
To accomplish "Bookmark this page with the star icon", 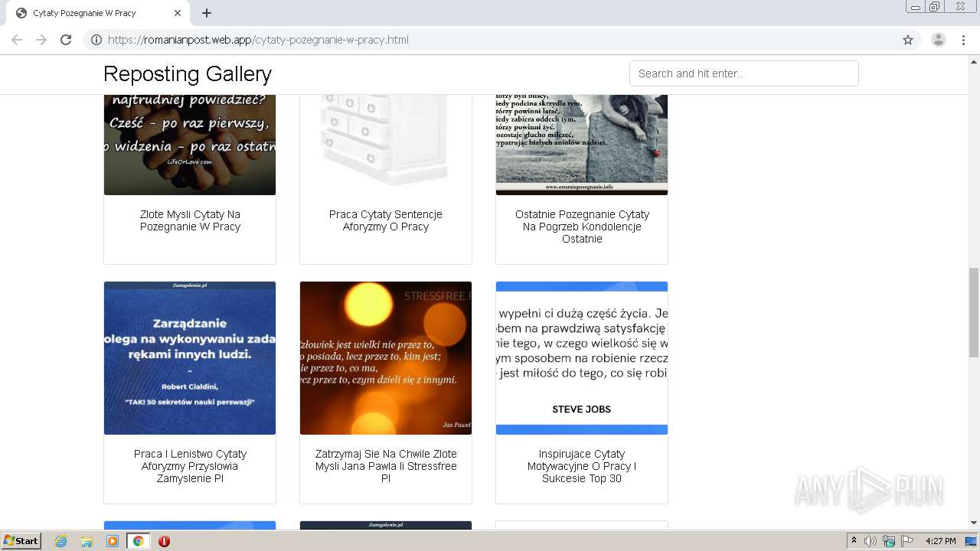I will tap(908, 40).
